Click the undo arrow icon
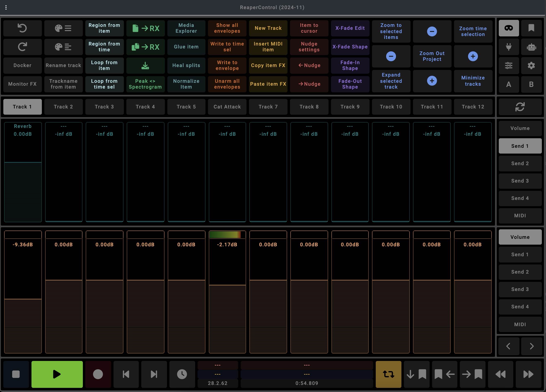The image size is (546, 392). pos(22,28)
